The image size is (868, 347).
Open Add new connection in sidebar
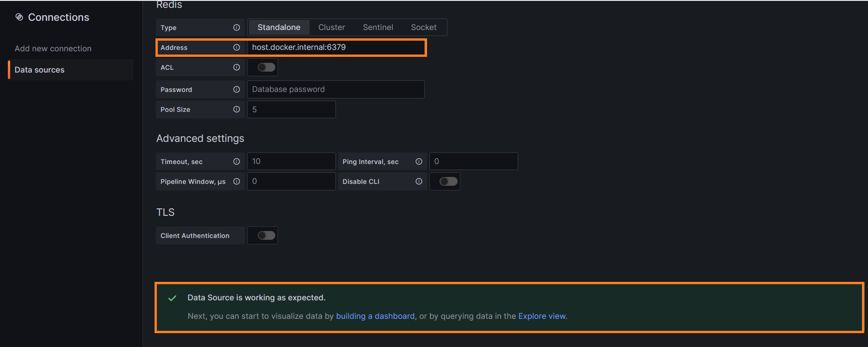[53, 49]
